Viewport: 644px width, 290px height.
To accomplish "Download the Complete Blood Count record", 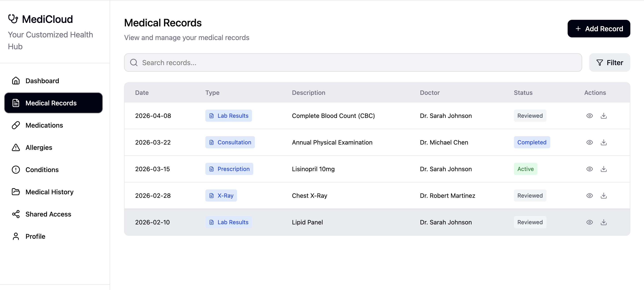I will click(604, 116).
